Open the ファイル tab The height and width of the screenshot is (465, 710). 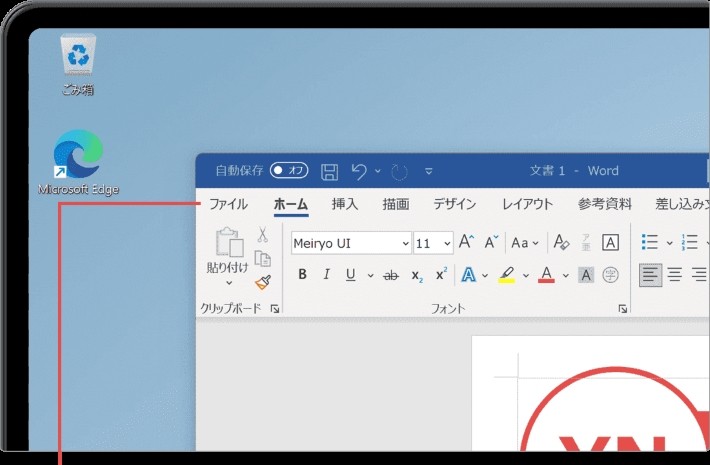coord(228,204)
